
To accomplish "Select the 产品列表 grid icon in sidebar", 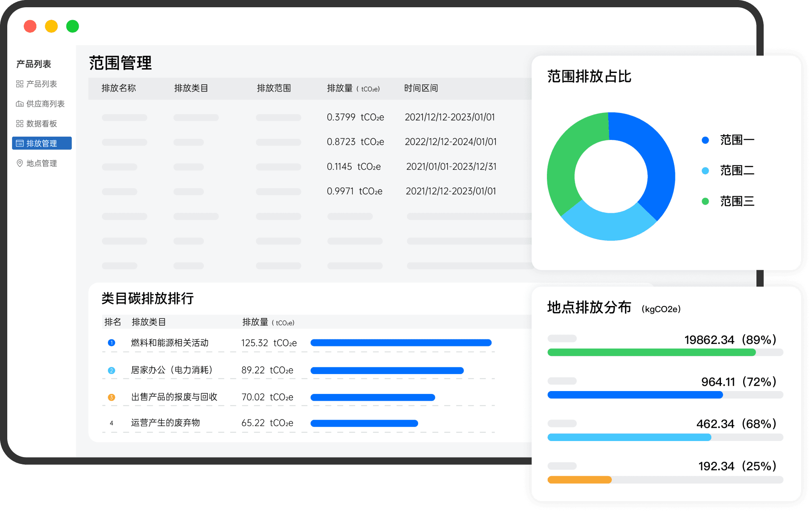I will pos(19,84).
